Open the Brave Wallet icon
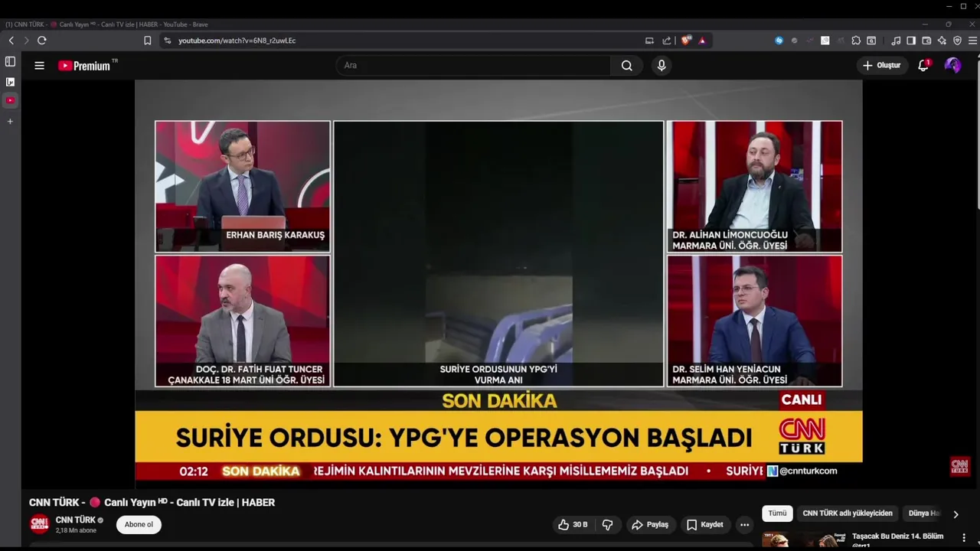The height and width of the screenshot is (551, 980). click(x=926, y=41)
